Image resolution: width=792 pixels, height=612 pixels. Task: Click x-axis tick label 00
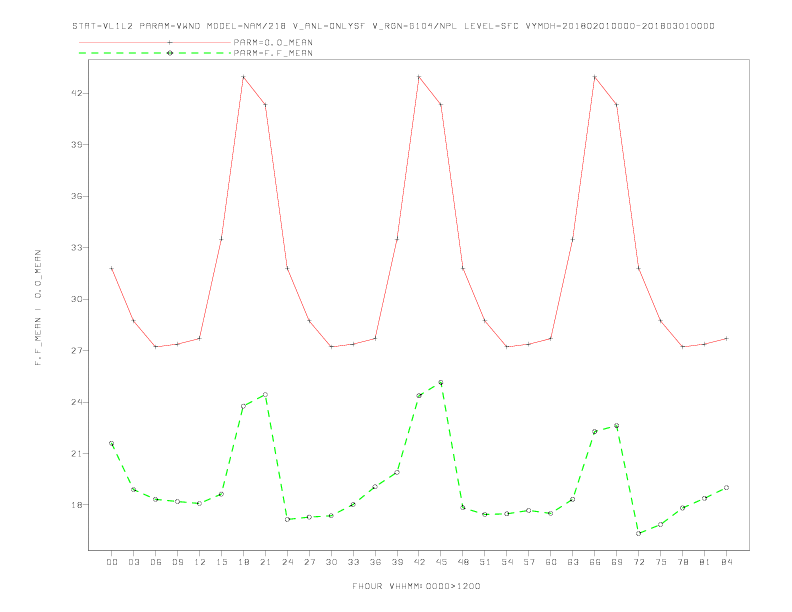(112, 562)
